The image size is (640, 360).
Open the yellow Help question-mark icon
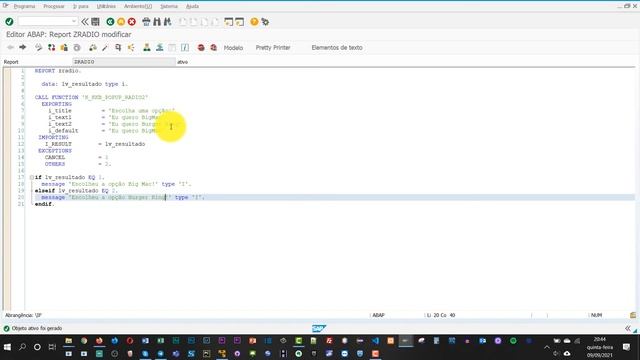click(x=254, y=22)
